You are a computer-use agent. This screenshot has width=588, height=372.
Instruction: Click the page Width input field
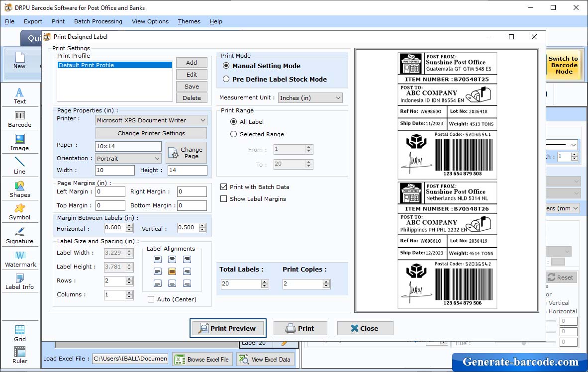pyautogui.click(x=115, y=170)
